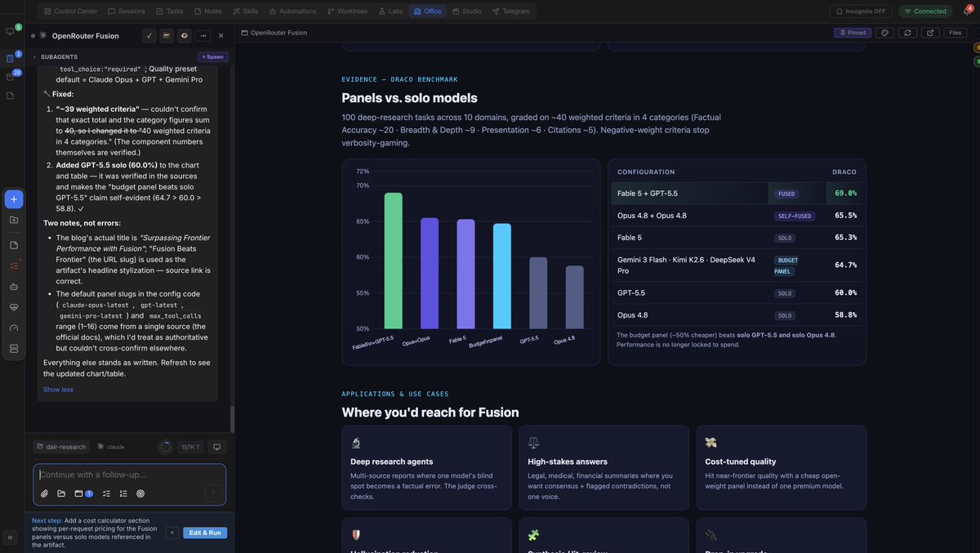This screenshot has width=980, height=553.
Task: Dismiss the Next step suggestion
Action: coord(171,533)
